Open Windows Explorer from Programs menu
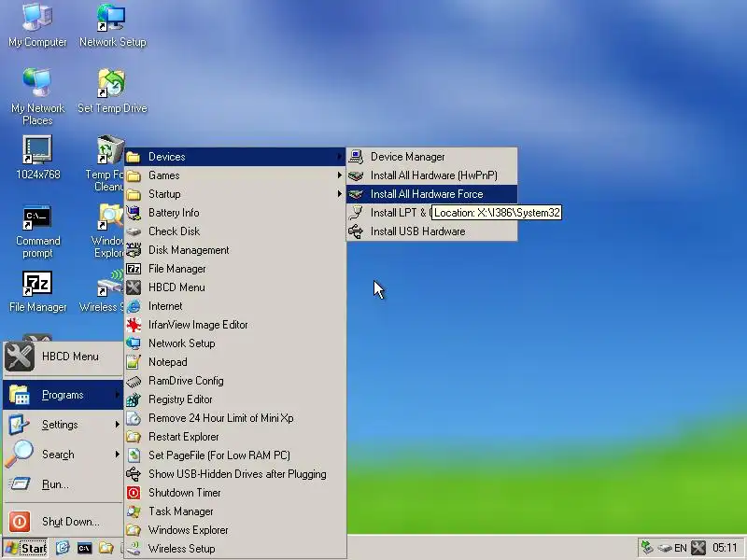Image resolution: width=747 pixels, height=560 pixels. coord(234,530)
